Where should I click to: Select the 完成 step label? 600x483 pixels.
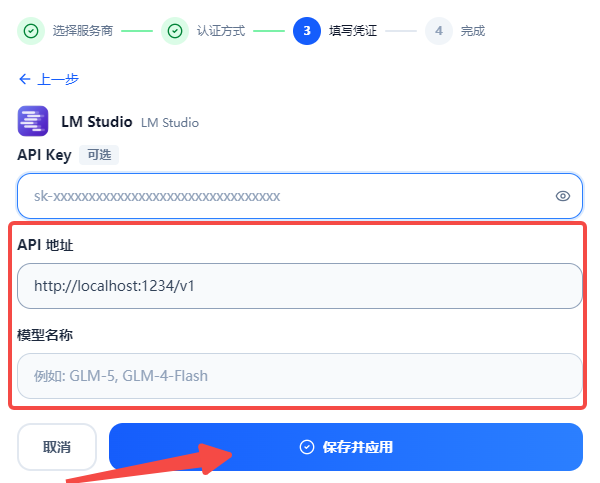[473, 31]
